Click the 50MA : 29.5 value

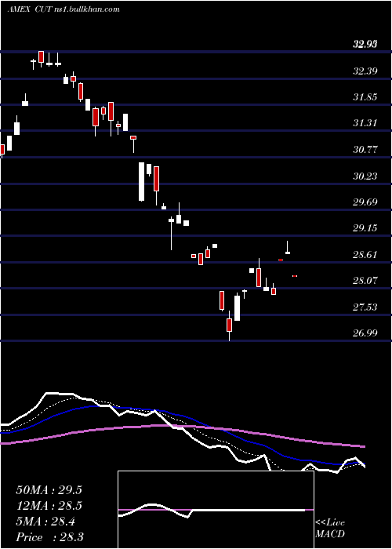pyautogui.click(x=49, y=490)
